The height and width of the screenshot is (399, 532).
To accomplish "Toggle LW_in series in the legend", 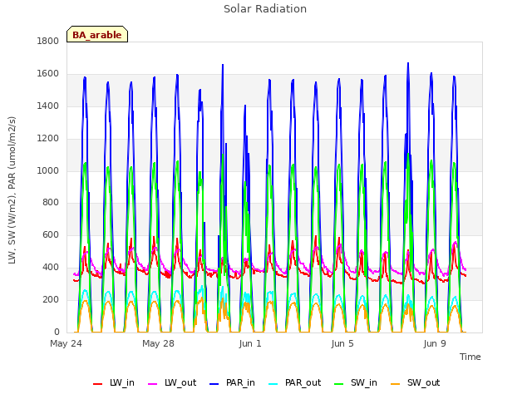I will [x=114, y=382].
